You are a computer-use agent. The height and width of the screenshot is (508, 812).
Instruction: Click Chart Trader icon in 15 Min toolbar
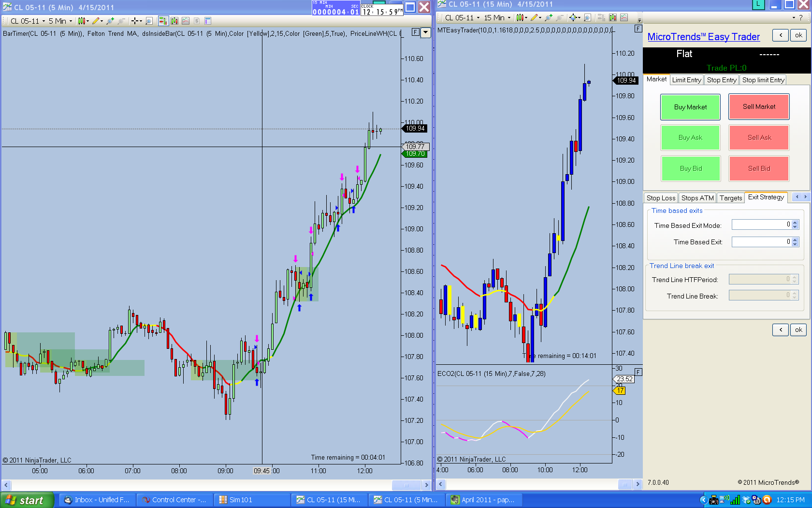tap(601, 17)
